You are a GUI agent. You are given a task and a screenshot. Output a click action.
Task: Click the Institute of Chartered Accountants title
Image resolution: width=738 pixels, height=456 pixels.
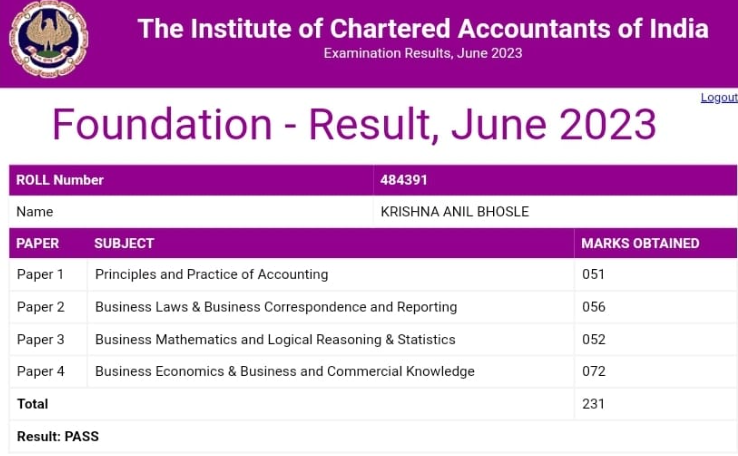[x=423, y=28]
